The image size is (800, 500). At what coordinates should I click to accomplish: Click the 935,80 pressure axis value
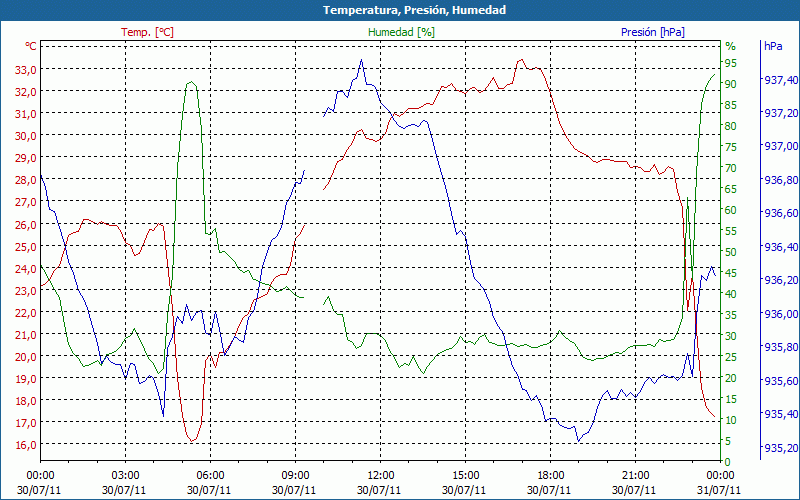781,347
